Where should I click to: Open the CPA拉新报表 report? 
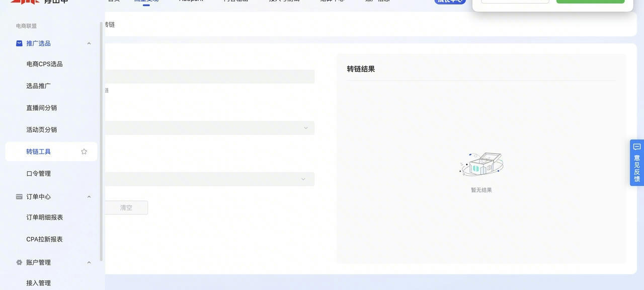[x=44, y=239]
